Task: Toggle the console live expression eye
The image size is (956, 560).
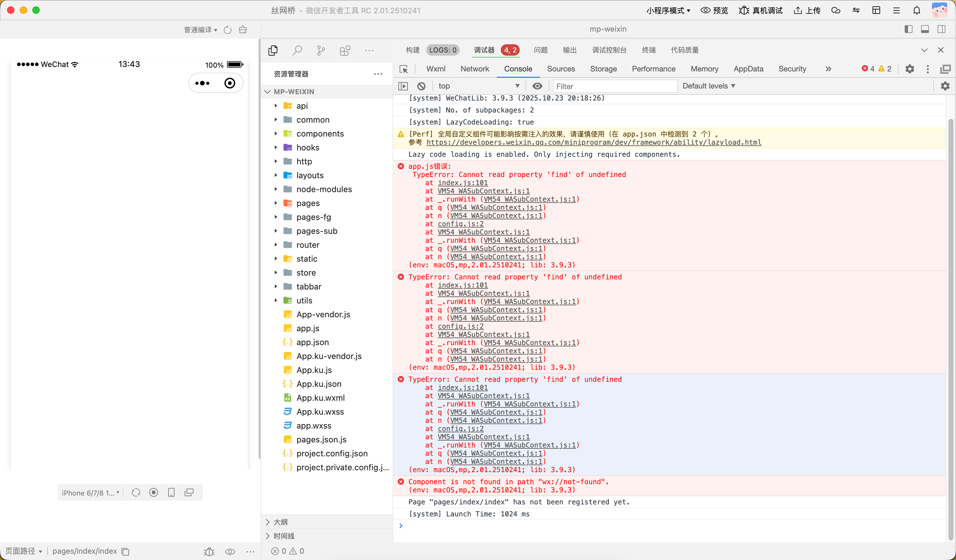Action: 537,86
